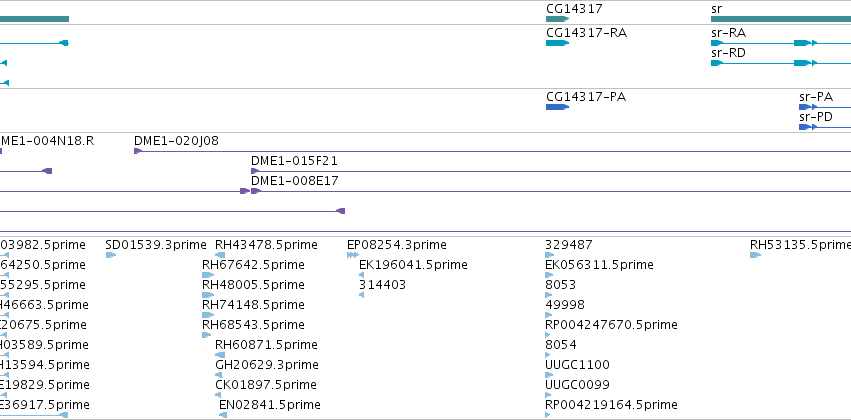Click the 329487 feature label
Viewport: 851px width, 420px height.
(x=569, y=245)
